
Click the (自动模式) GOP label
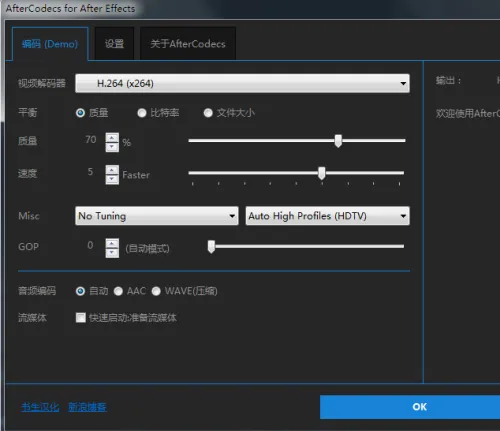[x=147, y=248]
